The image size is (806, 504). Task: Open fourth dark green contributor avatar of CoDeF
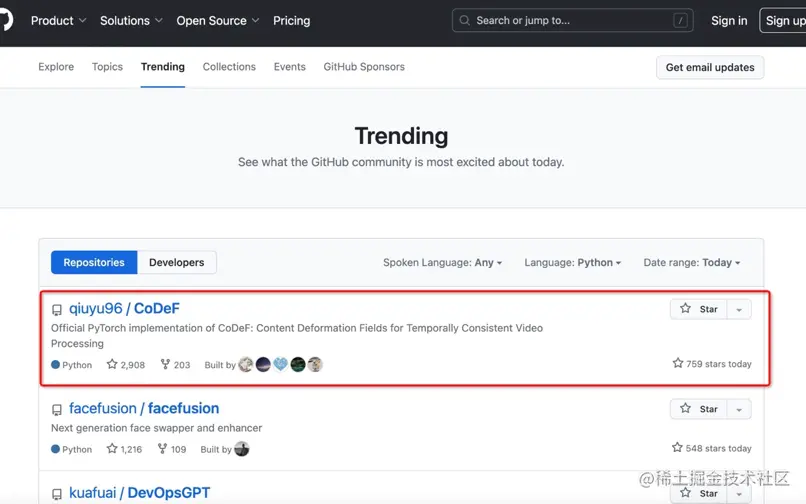click(x=298, y=365)
